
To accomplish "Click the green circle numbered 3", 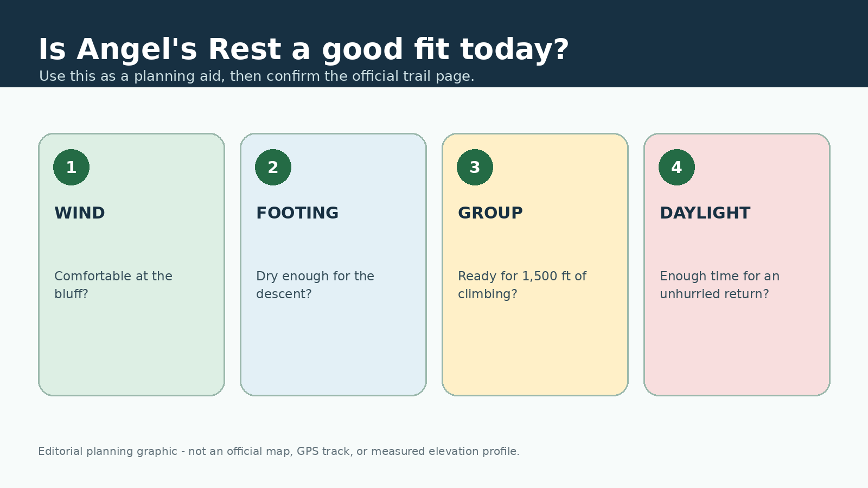I will (x=475, y=167).
